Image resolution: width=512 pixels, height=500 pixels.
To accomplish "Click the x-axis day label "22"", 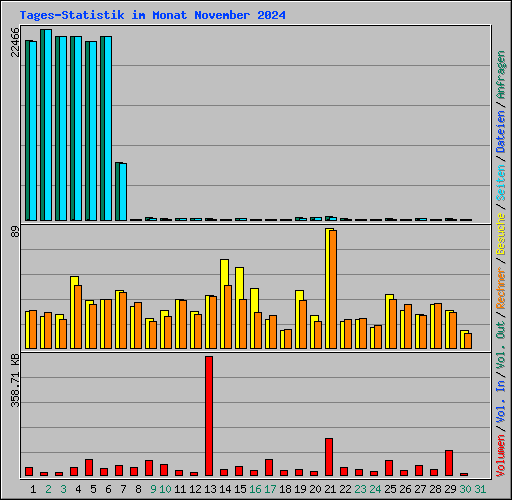I will coord(345,489).
